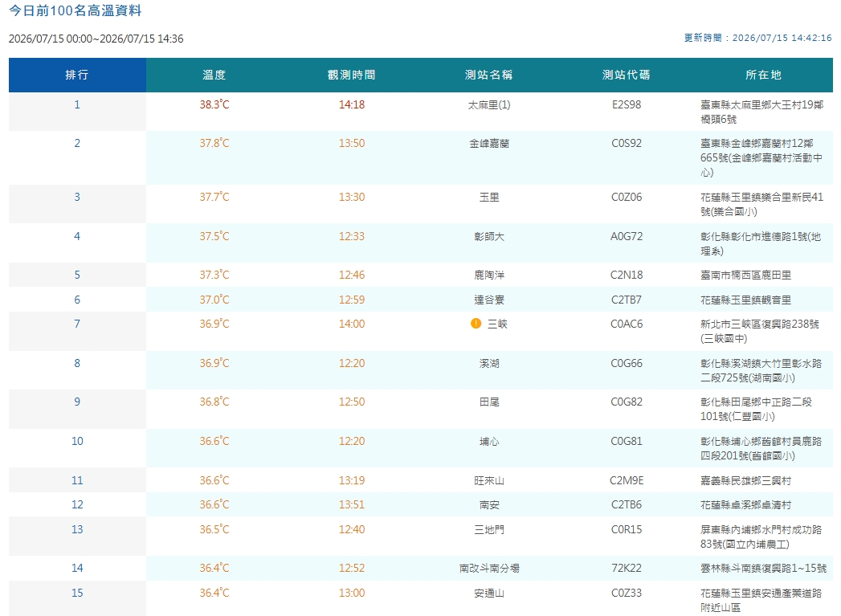Click station code C0G82
This screenshot has width=841, height=616.
pos(627,402)
